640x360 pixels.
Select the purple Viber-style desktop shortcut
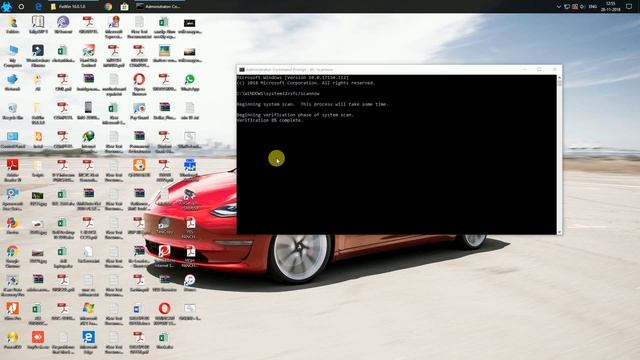tap(63, 25)
